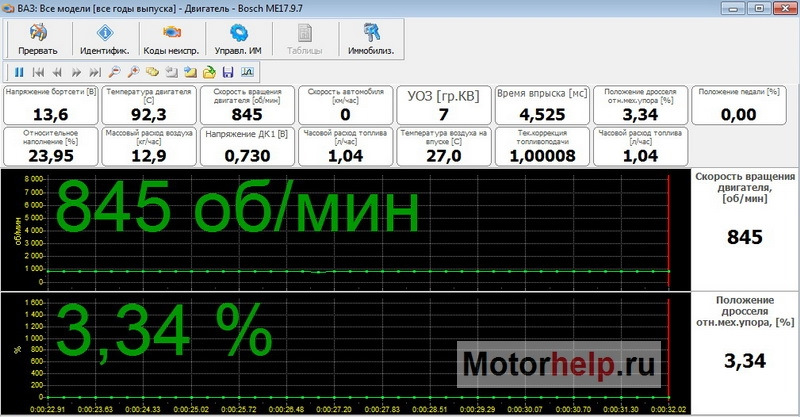The height and width of the screenshot is (417, 800).
Task: Click the 3,34 value in the right throttle panel
Action: pos(745,361)
